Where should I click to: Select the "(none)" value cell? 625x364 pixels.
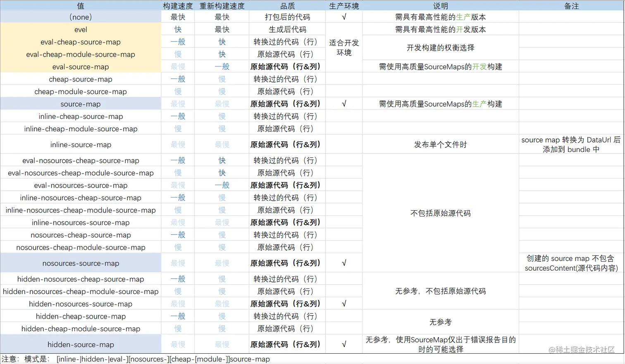[80, 17]
